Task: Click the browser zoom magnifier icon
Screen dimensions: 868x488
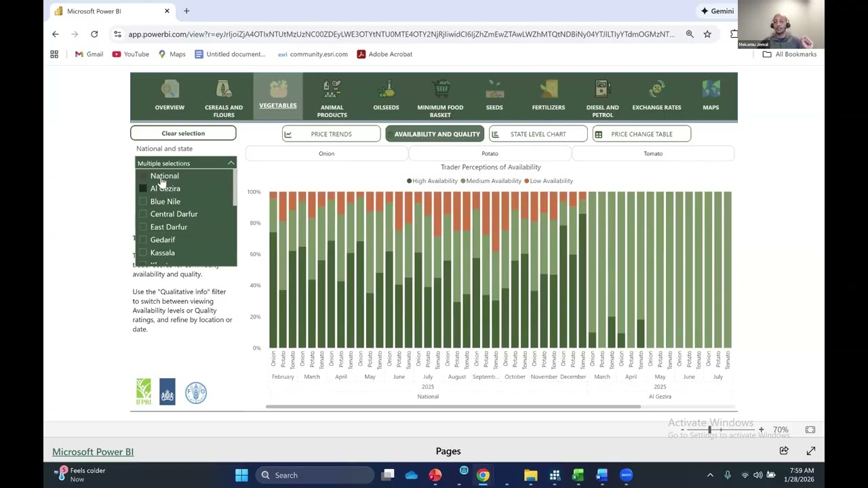Action: 690,34
